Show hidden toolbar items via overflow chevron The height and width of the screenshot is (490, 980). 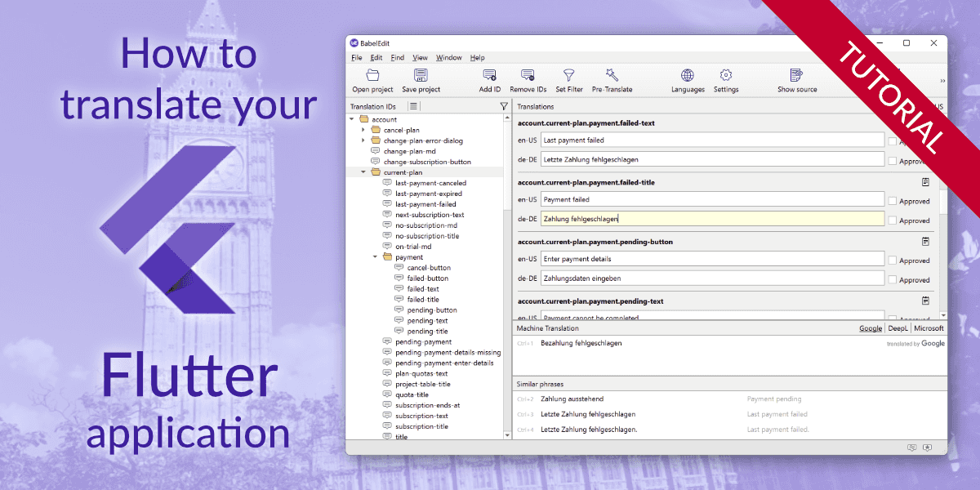[x=942, y=81]
